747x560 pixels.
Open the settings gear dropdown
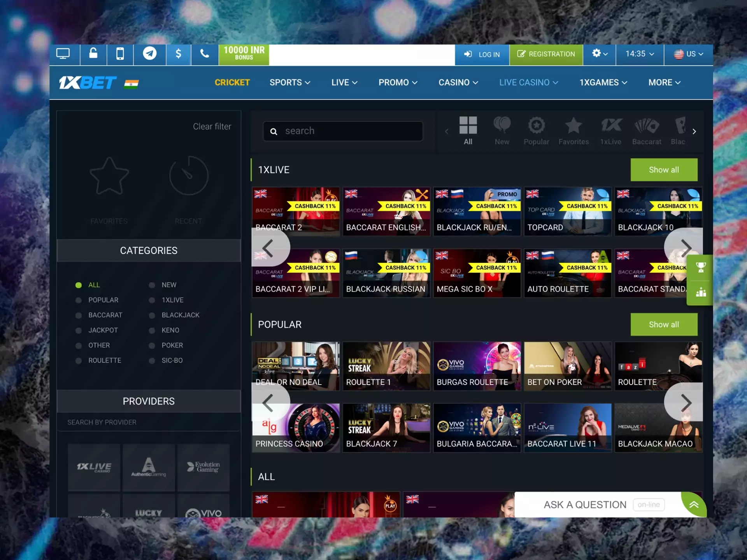[600, 54]
